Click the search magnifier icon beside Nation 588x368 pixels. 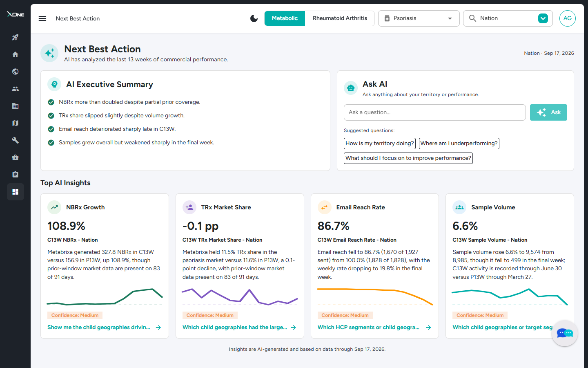tap(472, 18)
